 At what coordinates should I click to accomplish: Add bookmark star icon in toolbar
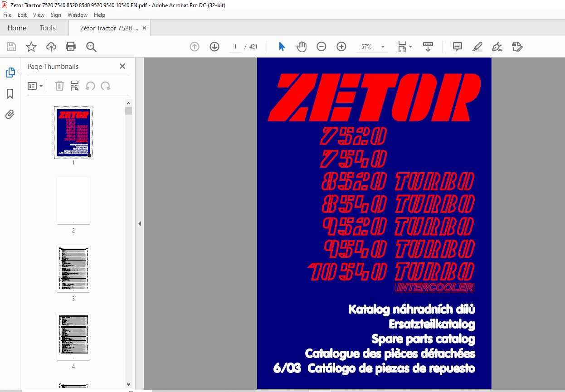(x=31, y=47)
